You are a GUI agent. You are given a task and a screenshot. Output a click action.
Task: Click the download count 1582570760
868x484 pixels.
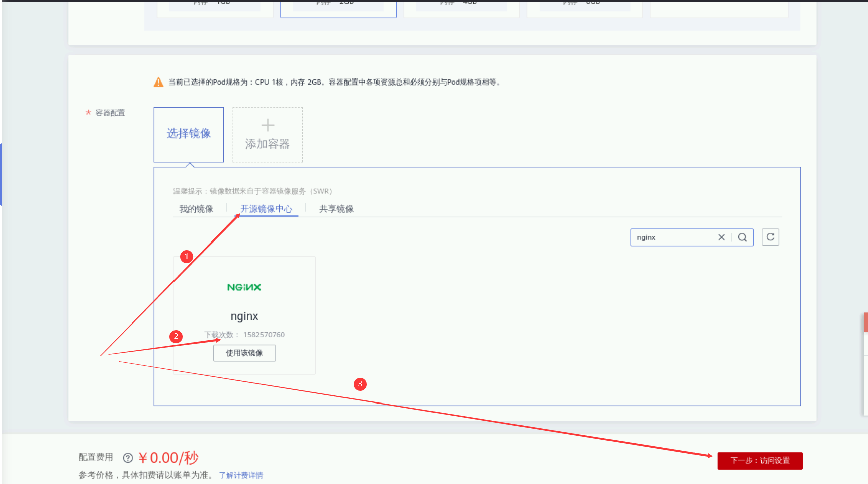[x=264, y=335]
